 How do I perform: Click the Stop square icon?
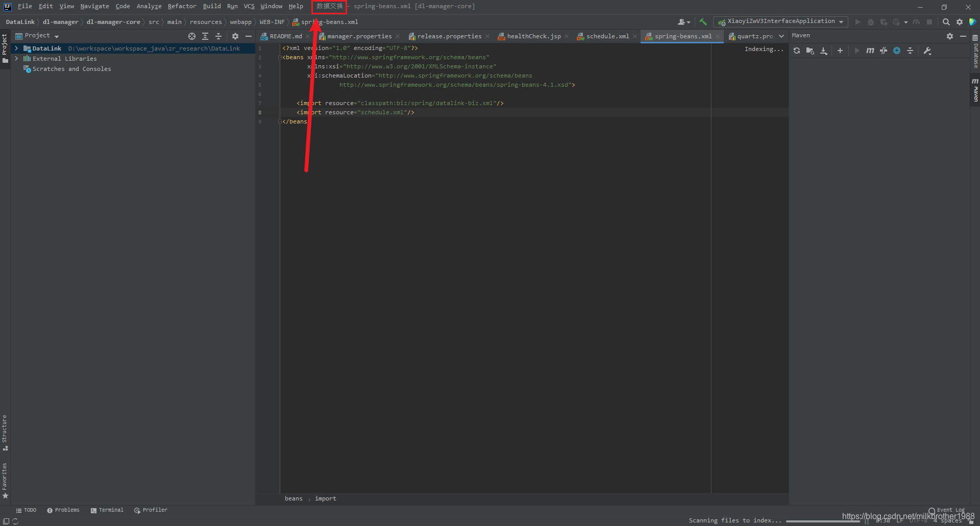[x=929, y=22]
